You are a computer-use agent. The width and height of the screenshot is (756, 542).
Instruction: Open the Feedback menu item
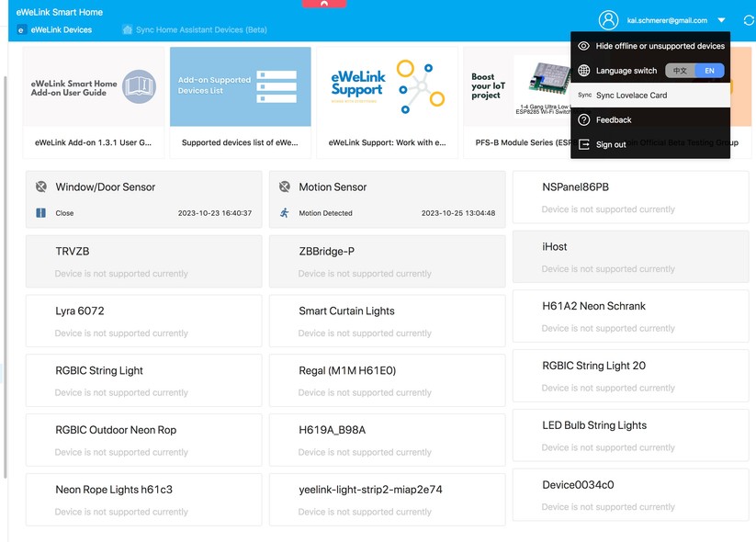click(x=650, y=119)
